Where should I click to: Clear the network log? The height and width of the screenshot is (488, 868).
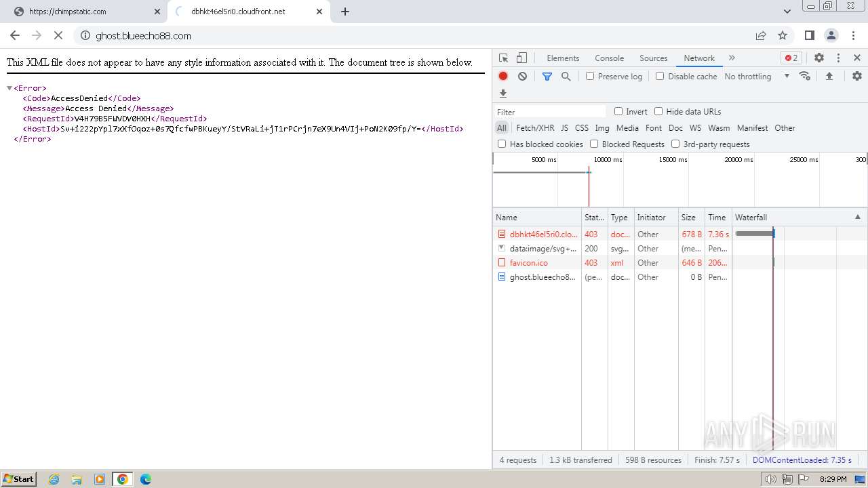pyautogui.click(x=522, y=76)
